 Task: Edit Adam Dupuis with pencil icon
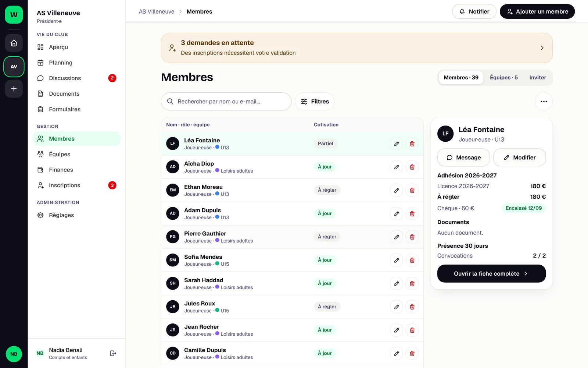[397, 213]
